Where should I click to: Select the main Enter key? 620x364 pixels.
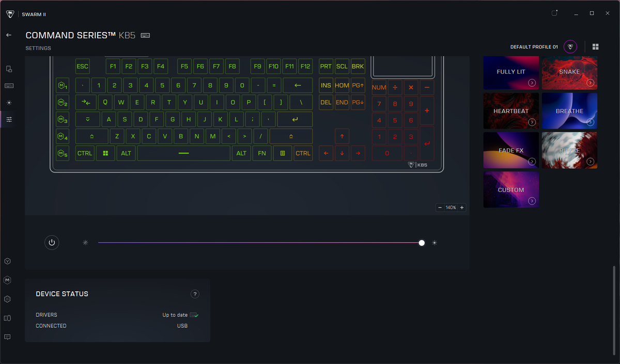coord(295,119)
